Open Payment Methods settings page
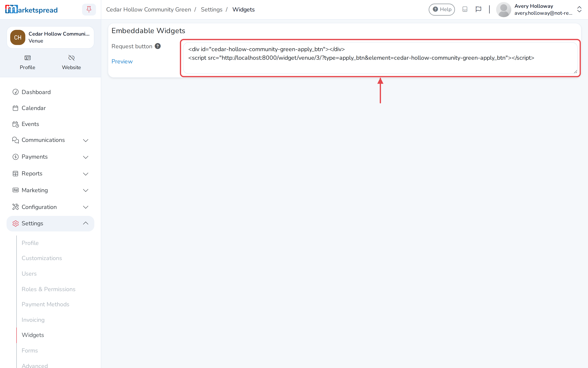This screenshot has height=368, width=588. [46, 304]
